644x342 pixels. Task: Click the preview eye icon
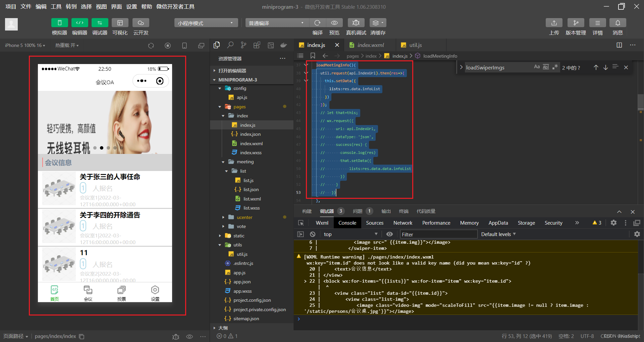pyautogui.click(x=334, y=23)
